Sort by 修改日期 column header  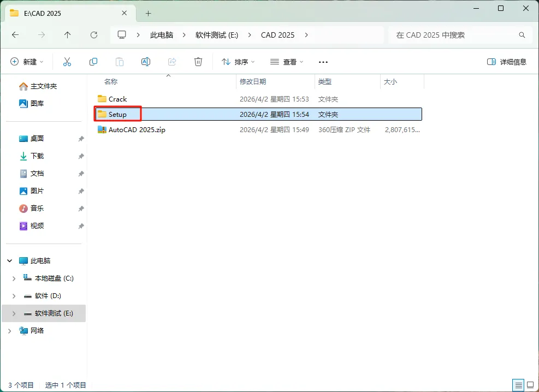point(253,81)
